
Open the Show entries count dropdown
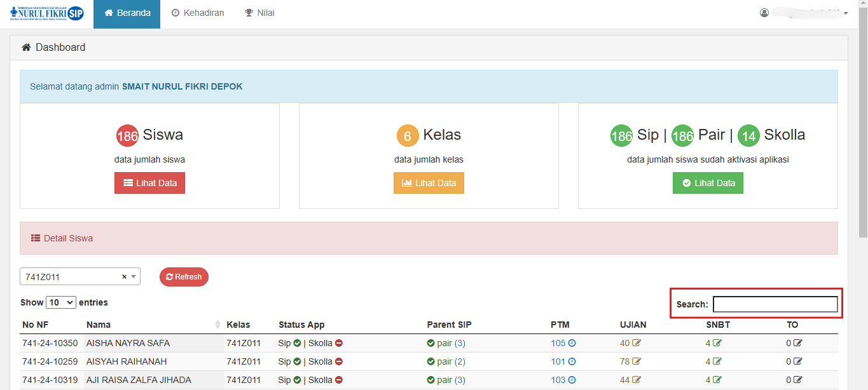coord(61,302)
